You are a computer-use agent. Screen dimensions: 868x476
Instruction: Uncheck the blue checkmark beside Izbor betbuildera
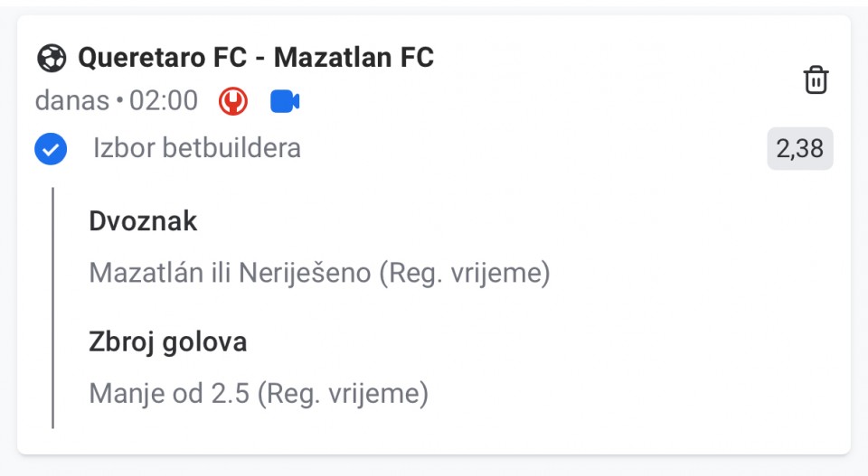tap(51, 149)
